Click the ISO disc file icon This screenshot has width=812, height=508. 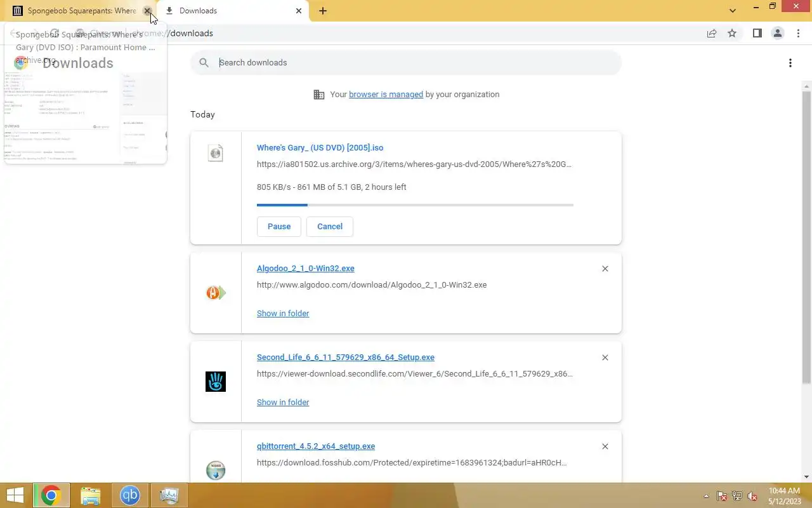point(216,152)
